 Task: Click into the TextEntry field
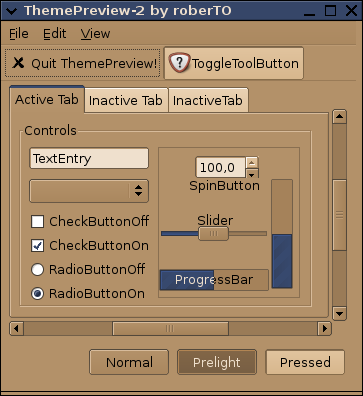tap(89, 158)
